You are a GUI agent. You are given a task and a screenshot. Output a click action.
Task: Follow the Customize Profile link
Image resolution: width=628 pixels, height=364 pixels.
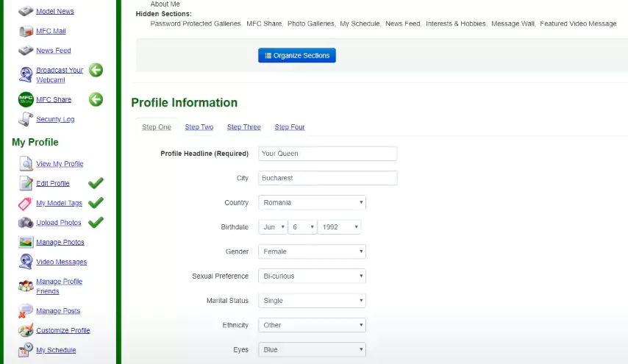tap(63, 330)
